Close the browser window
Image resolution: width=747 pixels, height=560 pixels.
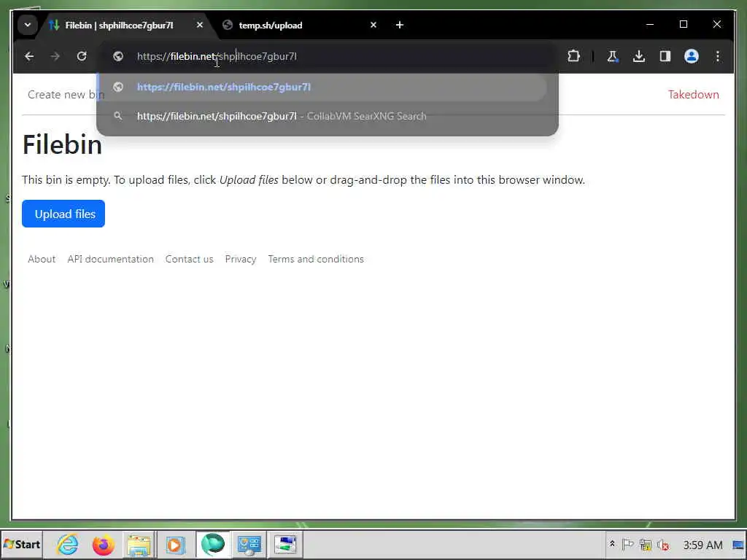tap(716, 24)
